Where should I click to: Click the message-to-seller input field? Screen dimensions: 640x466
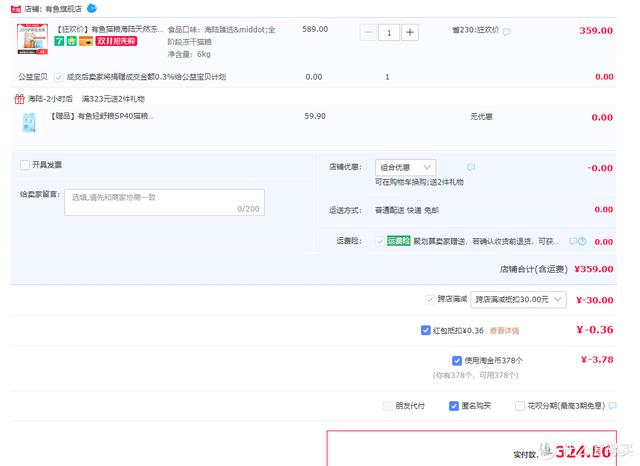point(164,203)
